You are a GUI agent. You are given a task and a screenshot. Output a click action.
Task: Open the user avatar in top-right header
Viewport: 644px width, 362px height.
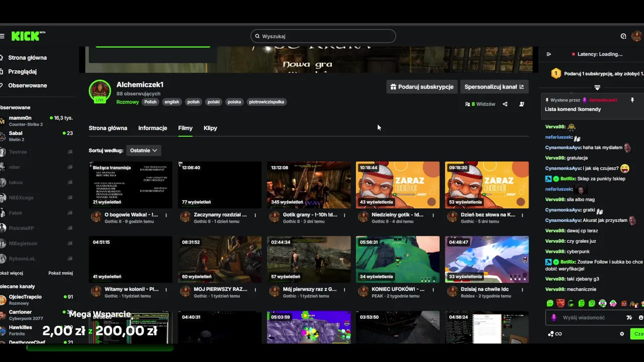[x=636, y=36]
